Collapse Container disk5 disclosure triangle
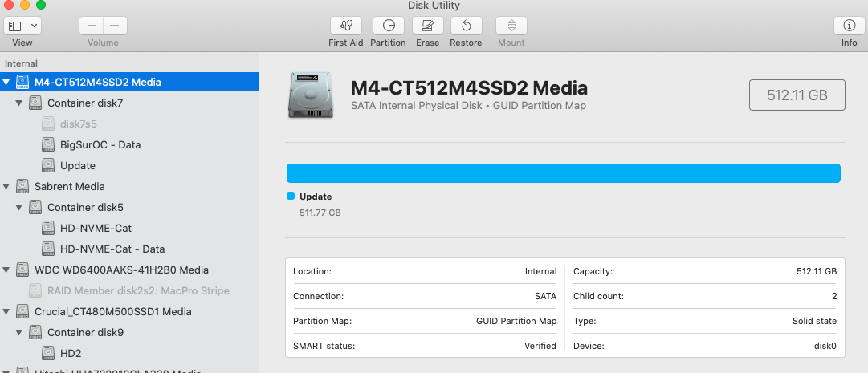 [x=18, y=208]
